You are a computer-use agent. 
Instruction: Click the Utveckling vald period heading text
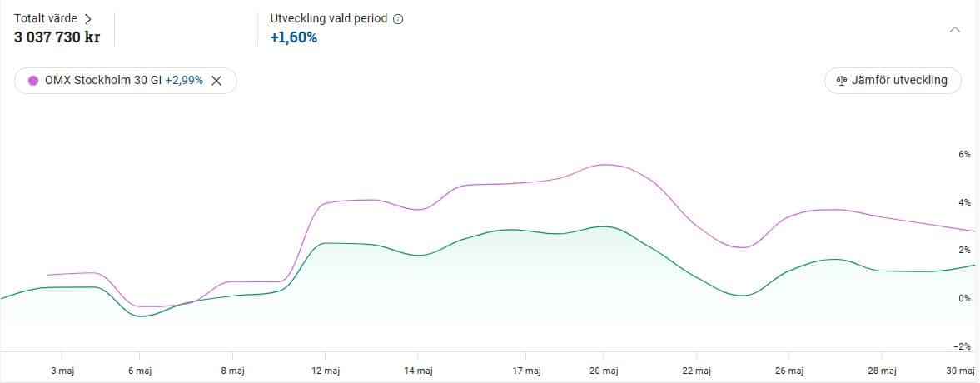(x=329, y=19)
